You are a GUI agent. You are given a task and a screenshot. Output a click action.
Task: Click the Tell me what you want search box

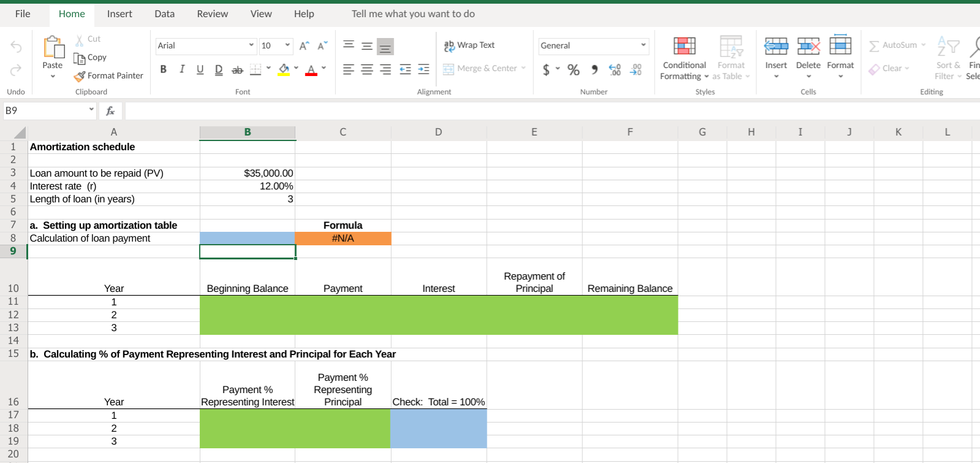point(413,13)
